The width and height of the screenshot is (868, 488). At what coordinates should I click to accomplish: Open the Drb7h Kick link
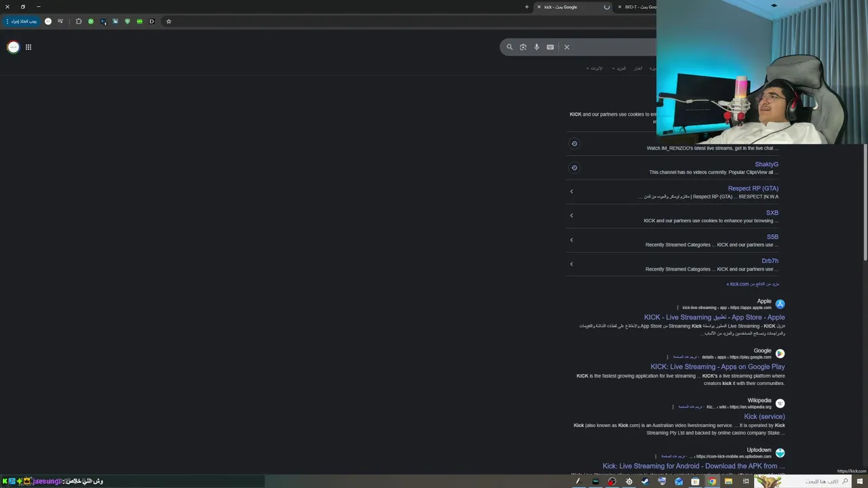(770, 261)
